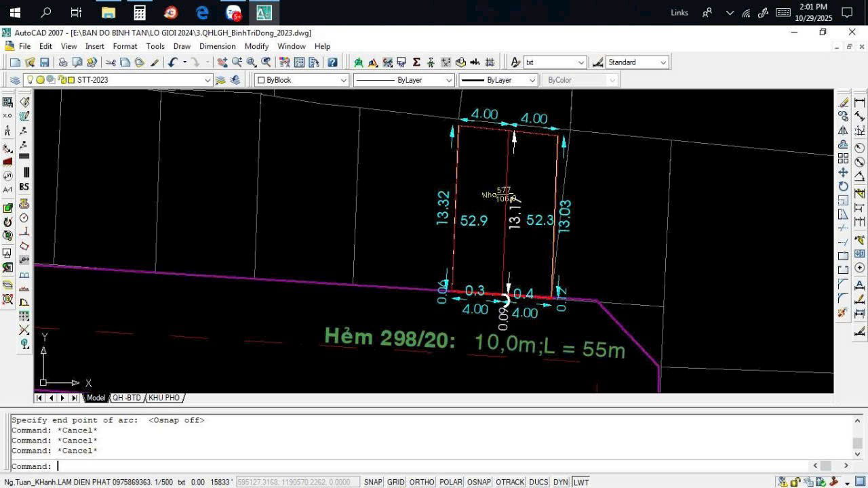
Task: Toggle OSNAP in the status bar
Action: [479, 482]
